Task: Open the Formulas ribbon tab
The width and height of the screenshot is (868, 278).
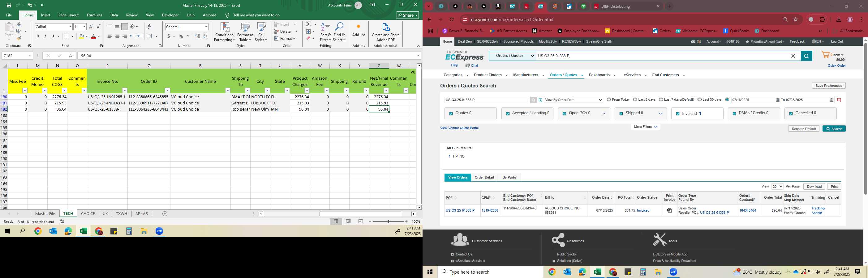Action: click(x=94, y=15)
